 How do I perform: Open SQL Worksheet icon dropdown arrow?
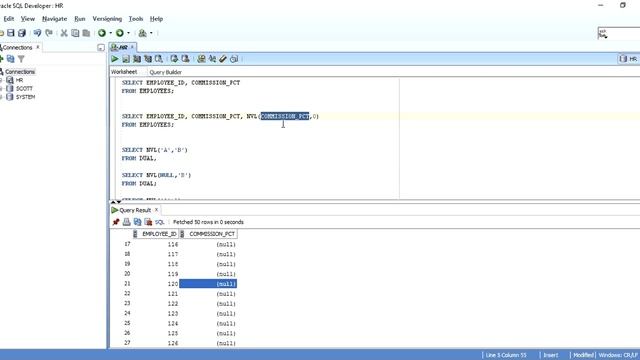[151, 33]
